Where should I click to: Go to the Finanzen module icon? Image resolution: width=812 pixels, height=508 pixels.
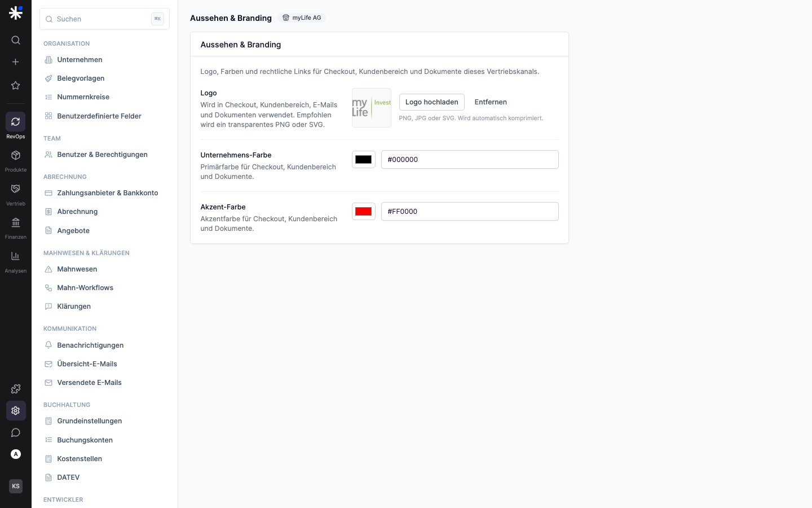point(16,222)
